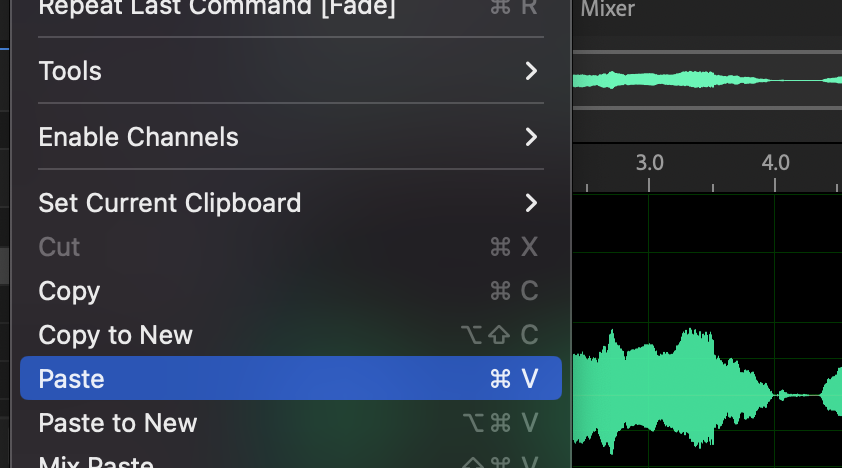Click the 3.0 mark on the time ruler
Screen dimensions: 842x468
(x=649, y=163)
